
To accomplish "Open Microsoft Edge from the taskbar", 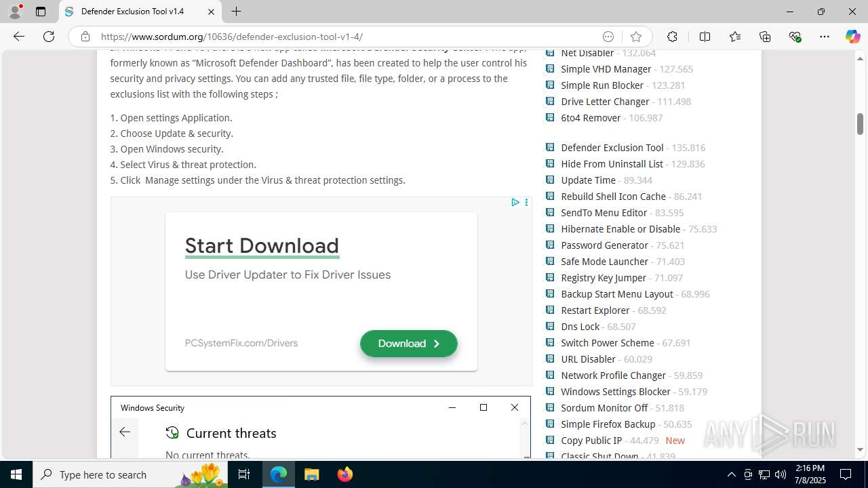I will point(279,474).
